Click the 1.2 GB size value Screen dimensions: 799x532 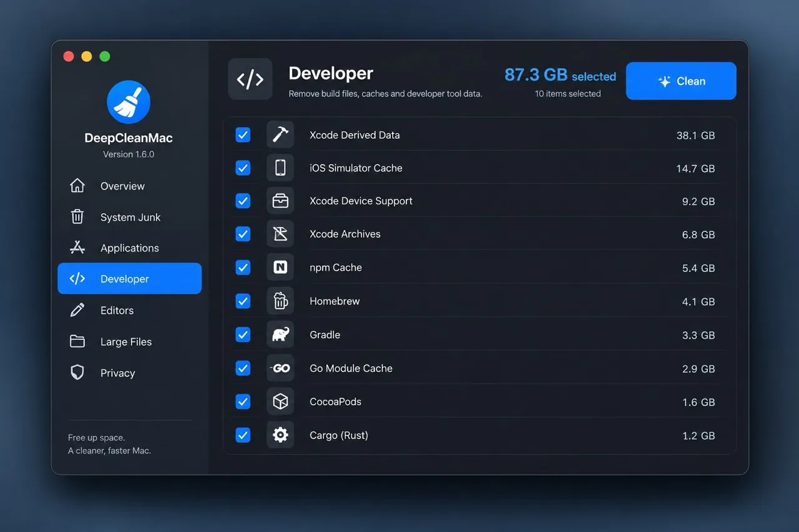[x=699, y=435]
